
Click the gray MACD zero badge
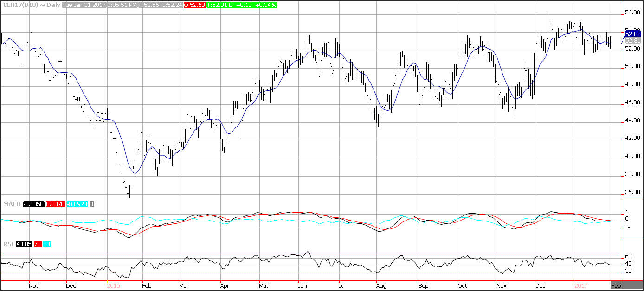[x=92, y=204]
